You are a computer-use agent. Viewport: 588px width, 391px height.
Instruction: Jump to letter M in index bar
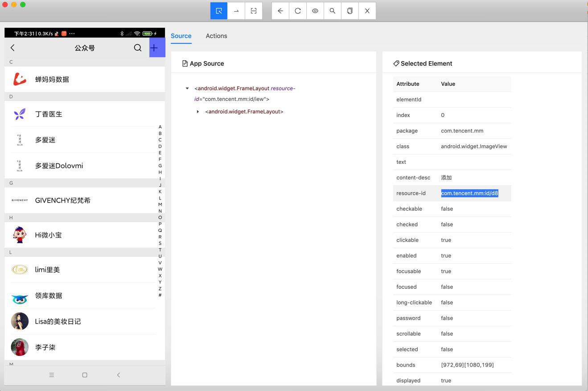click(160, 204)
